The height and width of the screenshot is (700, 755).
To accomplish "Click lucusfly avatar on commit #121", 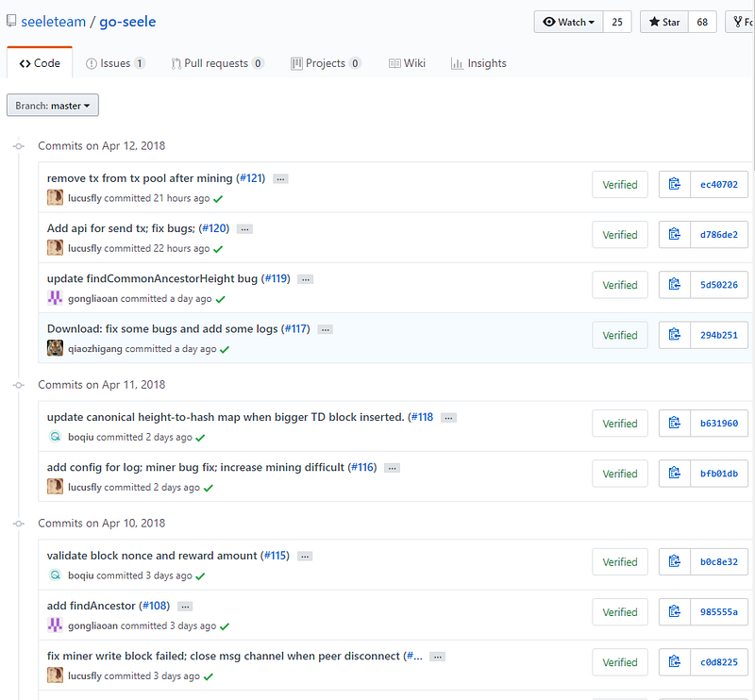I will [55, 198].
